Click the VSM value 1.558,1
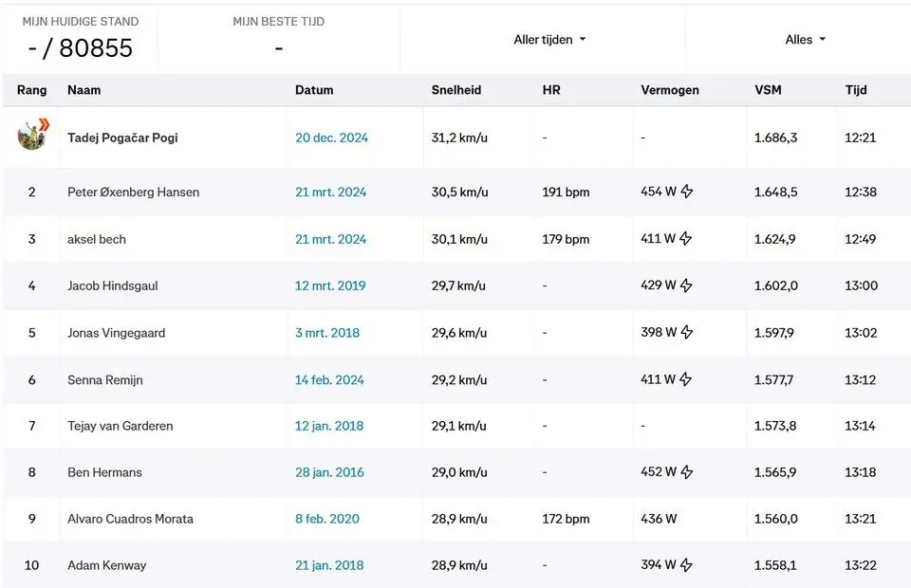 point(775,565)
